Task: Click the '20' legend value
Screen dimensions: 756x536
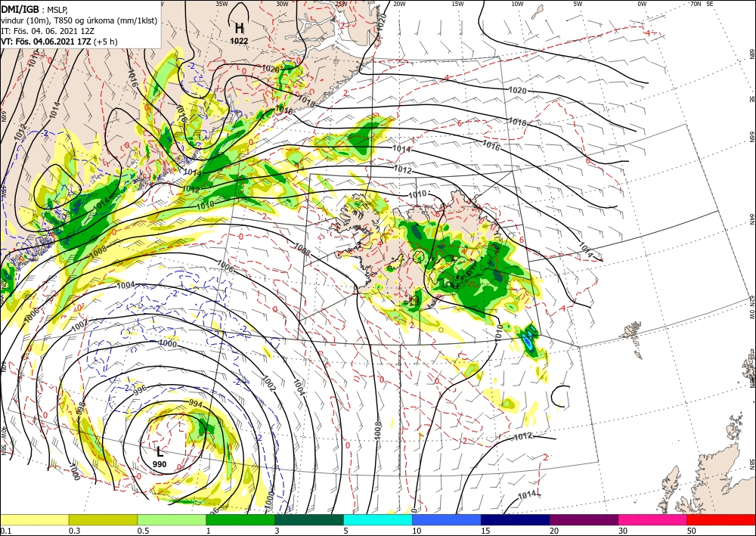Action: 554,531
